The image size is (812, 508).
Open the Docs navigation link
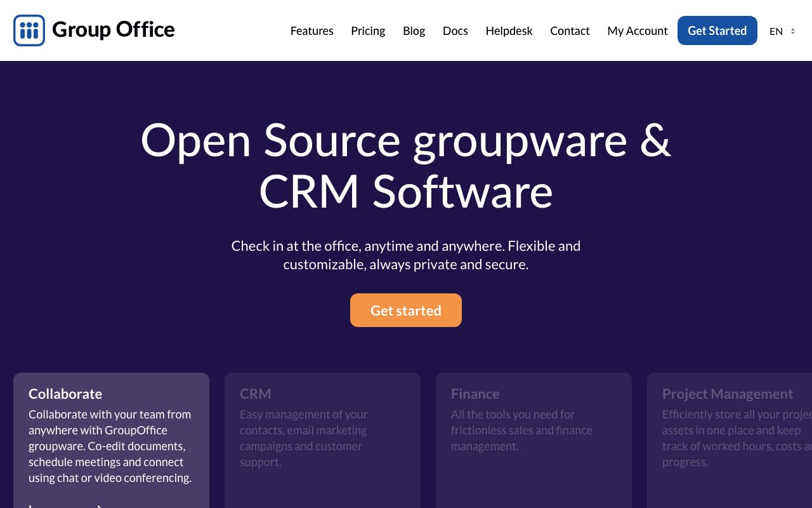(455, 30)
